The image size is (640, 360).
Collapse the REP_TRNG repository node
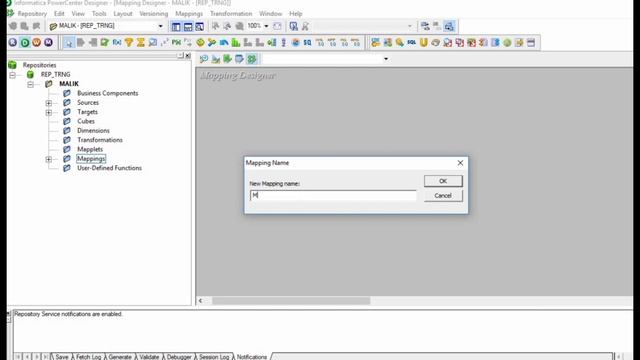click(x=12, y=75)
